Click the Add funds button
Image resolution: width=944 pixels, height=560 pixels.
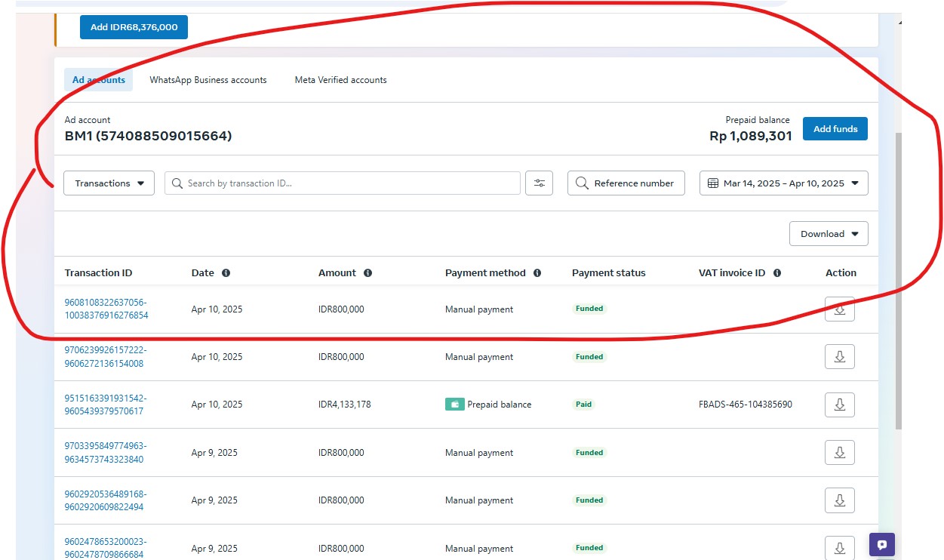(x=835, y=129)
